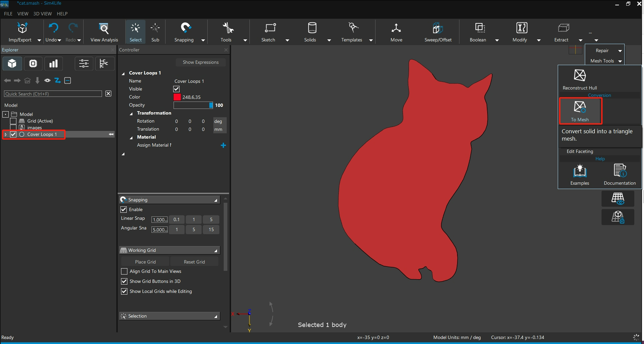Click the Undo arrow icon
Viewport: 644px width, 344px height.
click(53, 28)
